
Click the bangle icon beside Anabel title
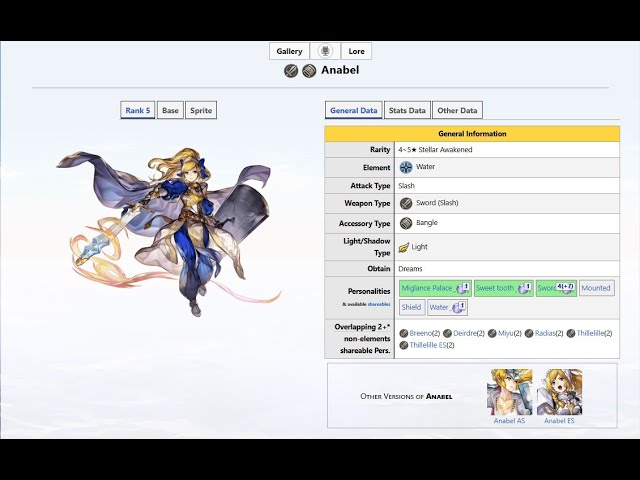pos(309,71)
